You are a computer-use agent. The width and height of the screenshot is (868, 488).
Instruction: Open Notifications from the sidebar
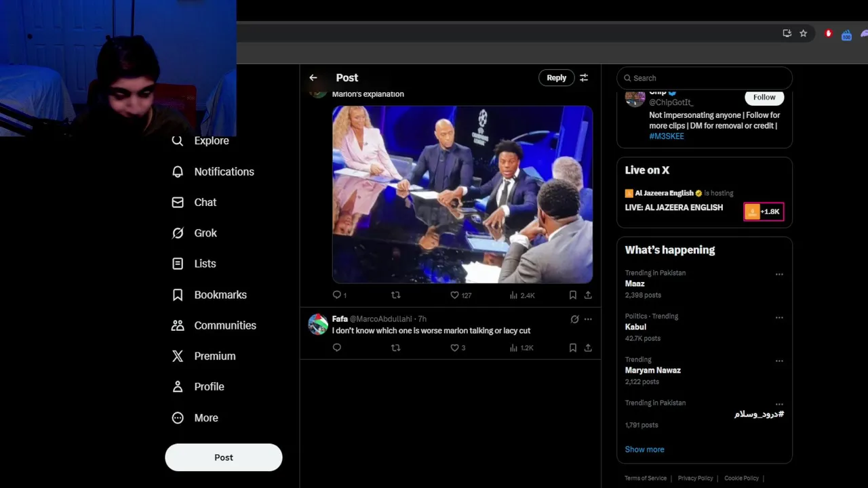(224, 171)
